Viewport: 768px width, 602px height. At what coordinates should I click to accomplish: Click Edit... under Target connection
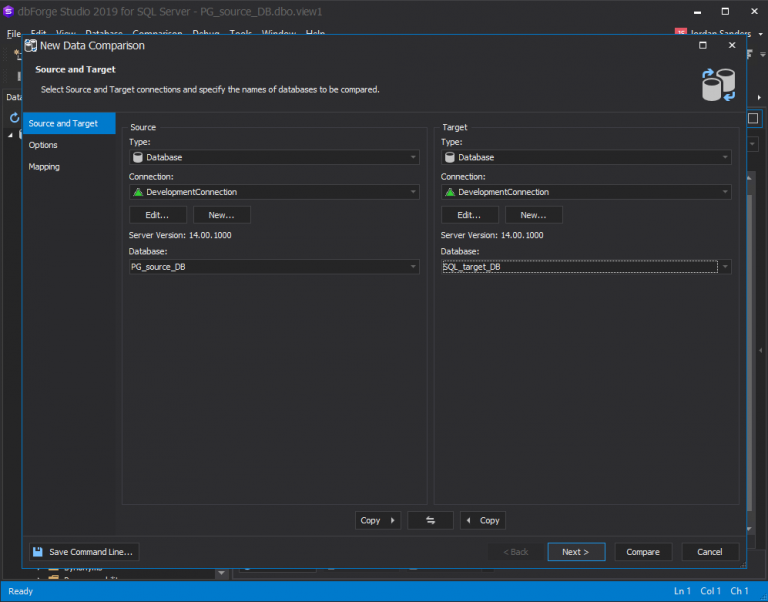[469, 215]
